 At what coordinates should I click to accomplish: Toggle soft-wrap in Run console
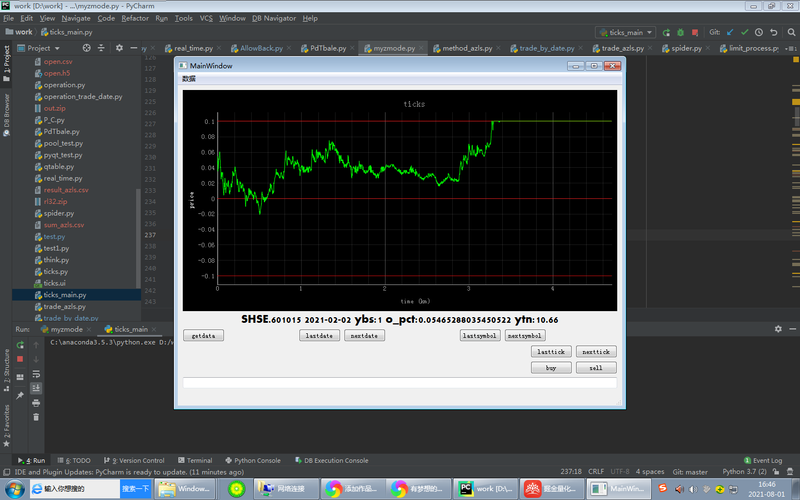36,374
